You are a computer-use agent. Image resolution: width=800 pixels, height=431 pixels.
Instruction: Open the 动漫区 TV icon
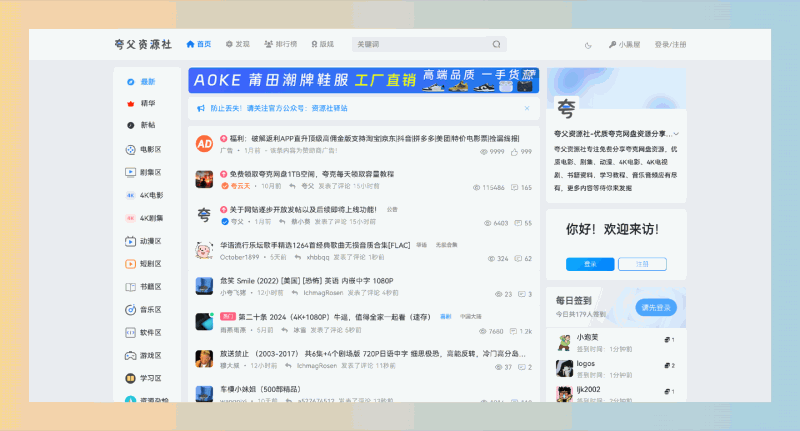coord(131,241)
